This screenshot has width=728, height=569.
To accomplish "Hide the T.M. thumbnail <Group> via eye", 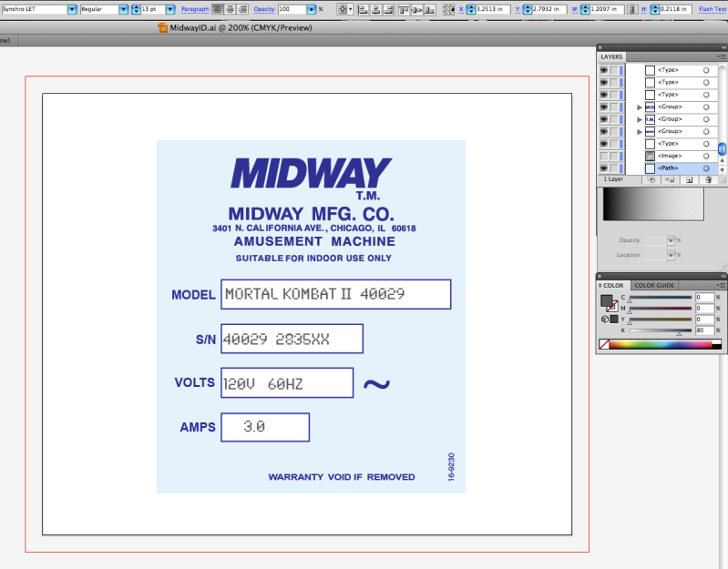I will tap(603, 119).
